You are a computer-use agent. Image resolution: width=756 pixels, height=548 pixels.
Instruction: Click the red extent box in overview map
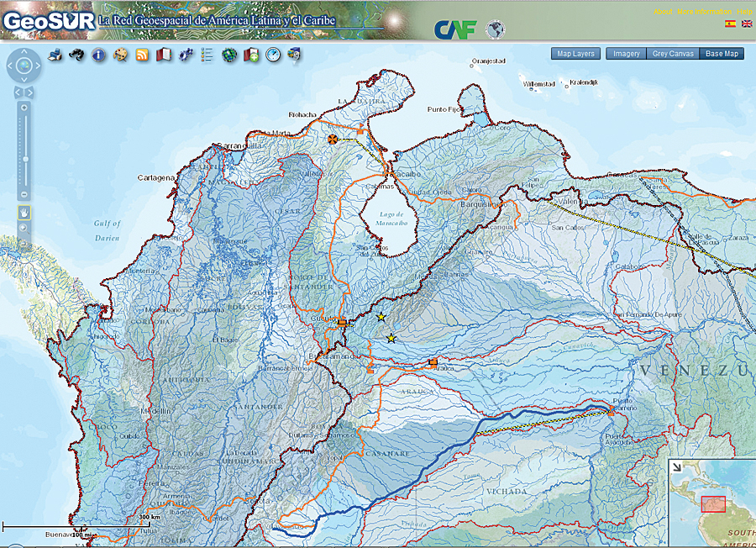pos(713,504)
